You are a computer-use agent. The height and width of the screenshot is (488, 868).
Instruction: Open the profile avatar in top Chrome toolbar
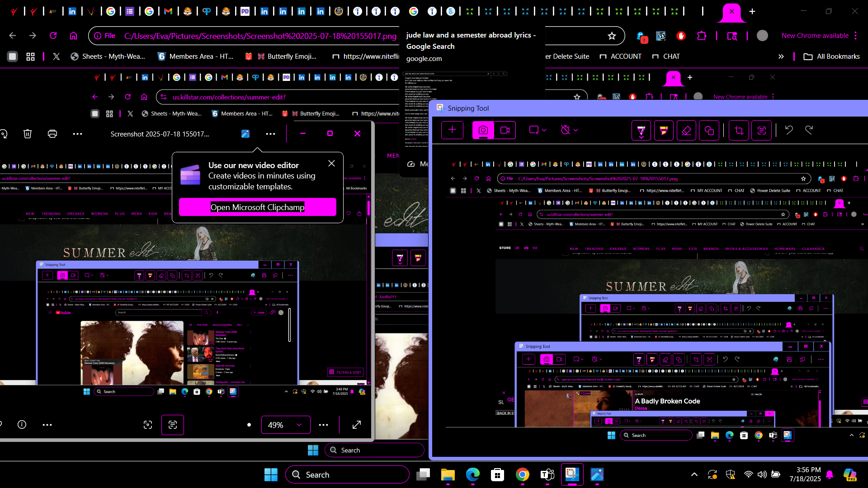[762, 36]
